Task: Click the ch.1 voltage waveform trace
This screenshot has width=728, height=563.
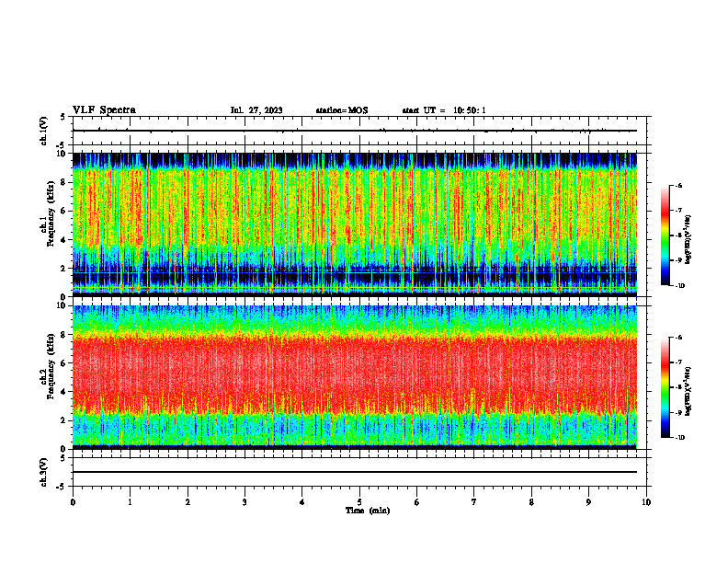Action: pos(355,131)
